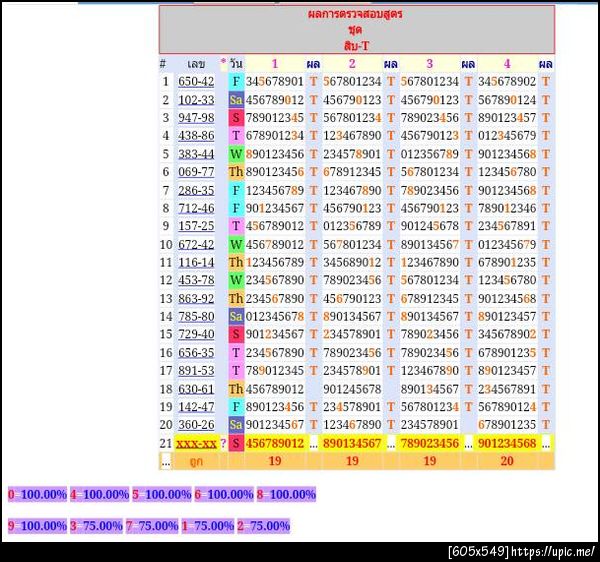Click the W day cell in the 383-44 row
This screenshot has height=562, width=600.
pyautogui.click(x=236, y=154)
